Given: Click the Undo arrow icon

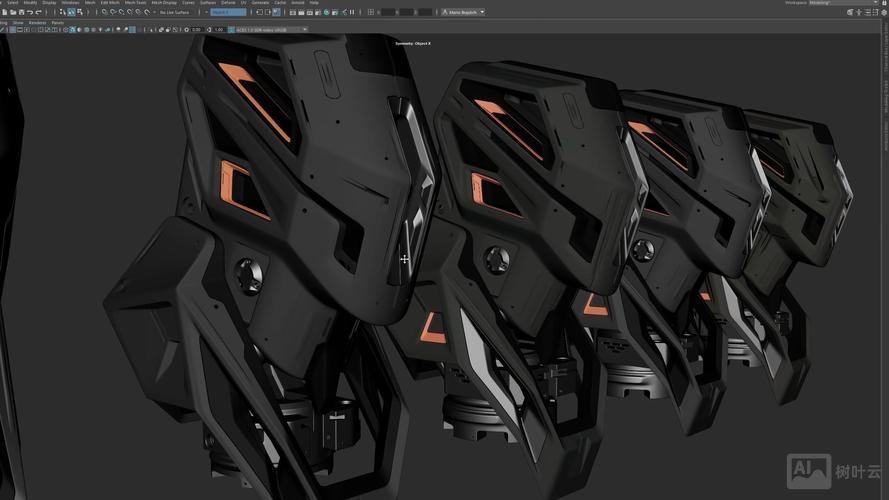Looking at the screenshot, I should tap(28, 12).
